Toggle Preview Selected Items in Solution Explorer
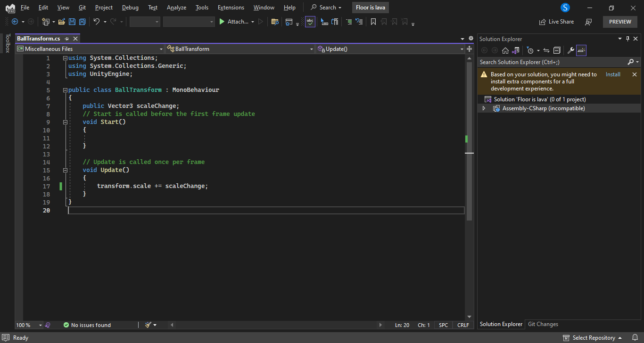Screen dimensions: 644x343 click(x=581, y=50)
